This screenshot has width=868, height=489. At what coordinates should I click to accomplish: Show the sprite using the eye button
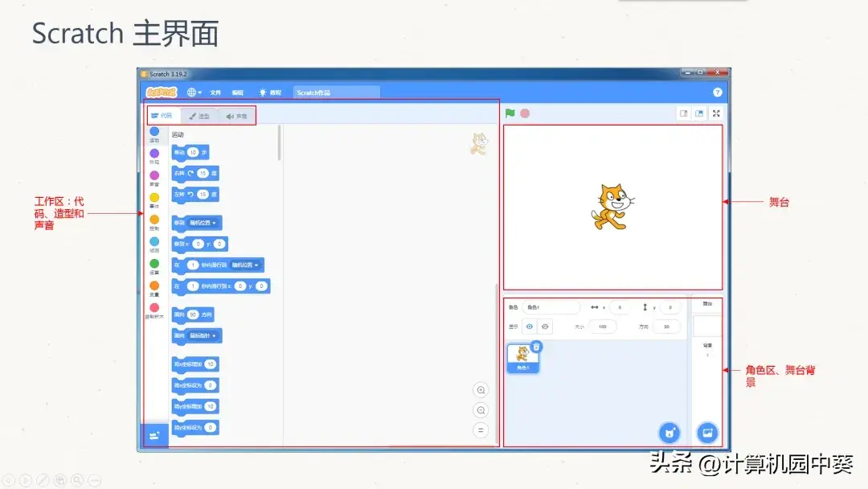coord(529,327)
